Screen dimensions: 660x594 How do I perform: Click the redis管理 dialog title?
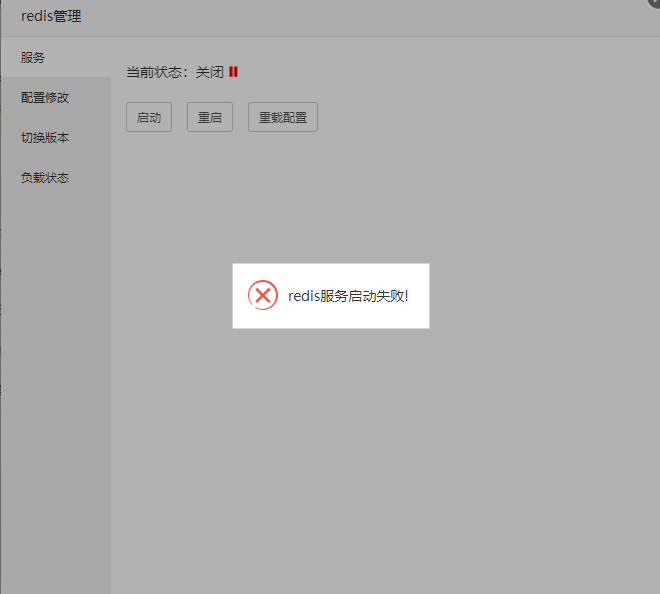[x=51, y=16]
